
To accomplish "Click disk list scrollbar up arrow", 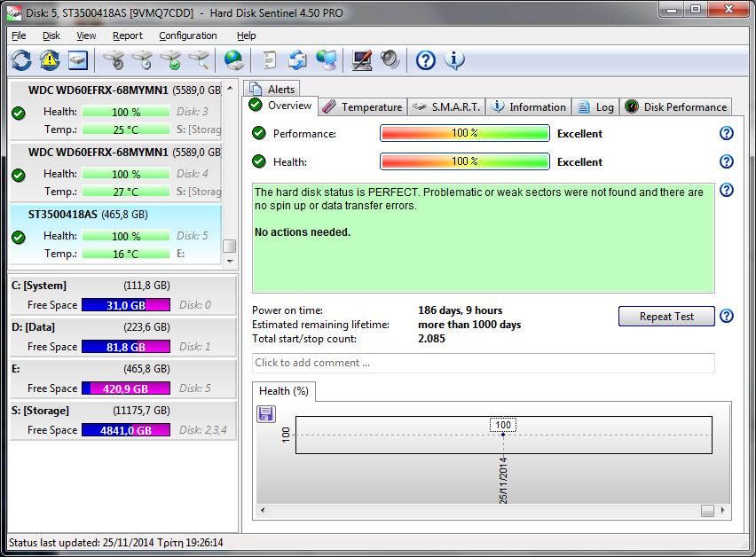I will click(x=230, y=88).
